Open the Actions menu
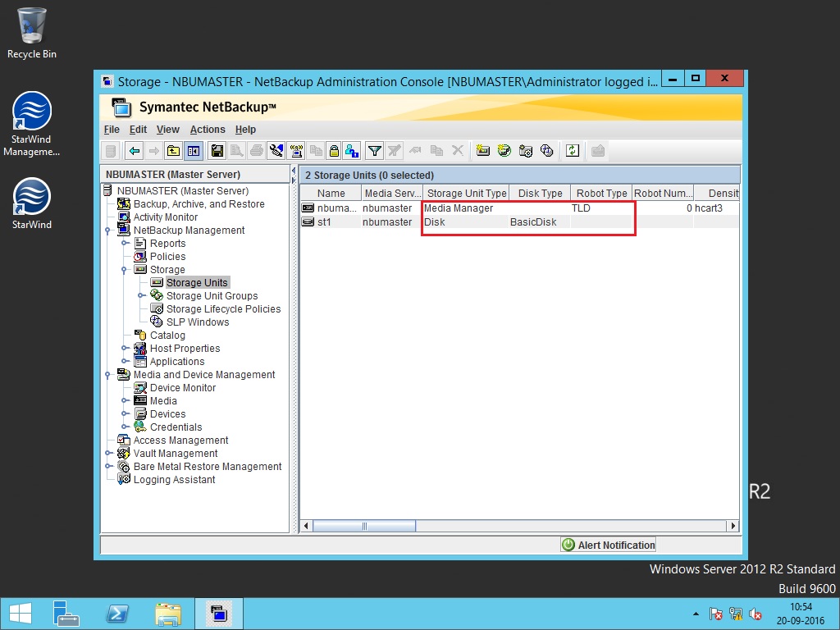Viewport: 840px width, 630px height. 208,130
